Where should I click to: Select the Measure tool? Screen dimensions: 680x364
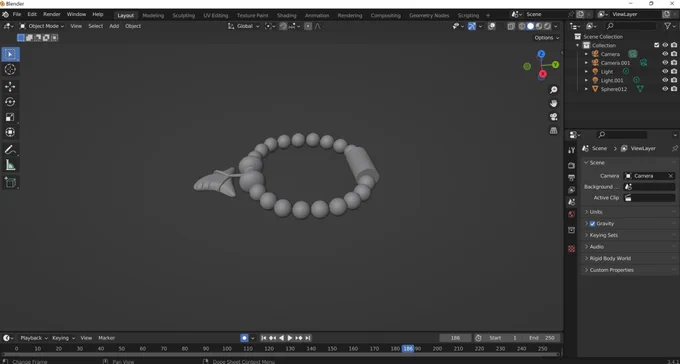pyautogui.click(x=10, y=165)
